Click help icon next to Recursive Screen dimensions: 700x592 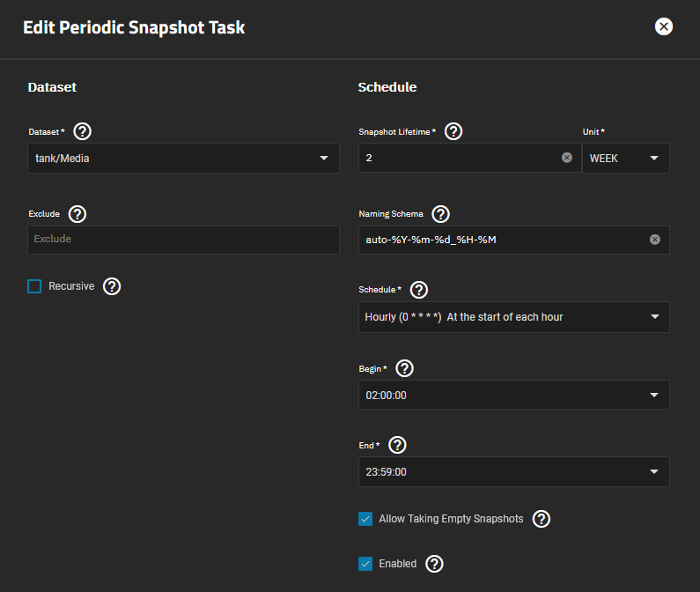point(112,286)
